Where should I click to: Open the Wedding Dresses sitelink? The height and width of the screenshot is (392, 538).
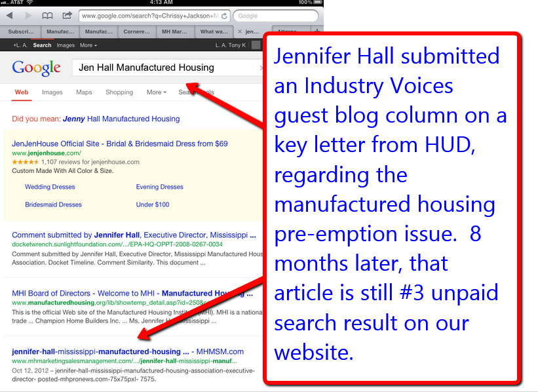pyautogui.click(x=50, y=187)
